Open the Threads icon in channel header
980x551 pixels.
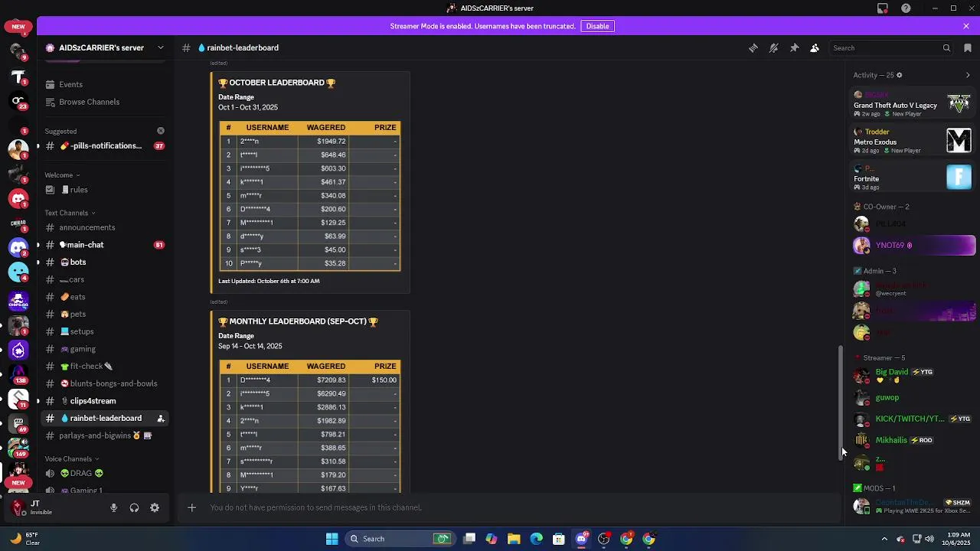coord(753,47)
